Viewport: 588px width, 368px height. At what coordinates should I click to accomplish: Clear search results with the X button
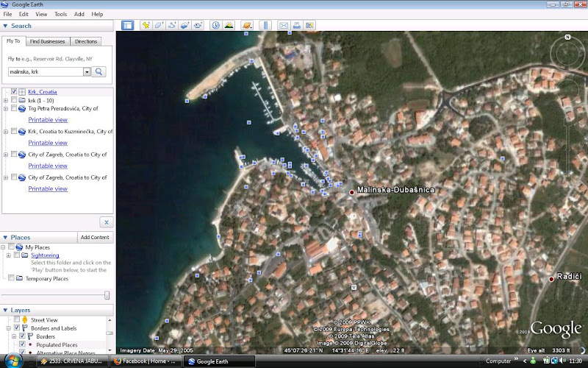tap(107, 222)
